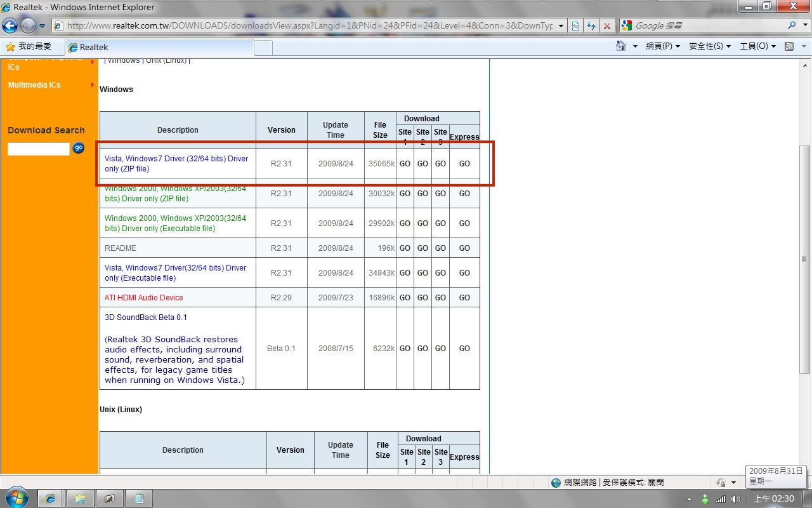The image size is (812, 508).
Task: Click the search magnifier icon
Action: click(x=792, y=25)
